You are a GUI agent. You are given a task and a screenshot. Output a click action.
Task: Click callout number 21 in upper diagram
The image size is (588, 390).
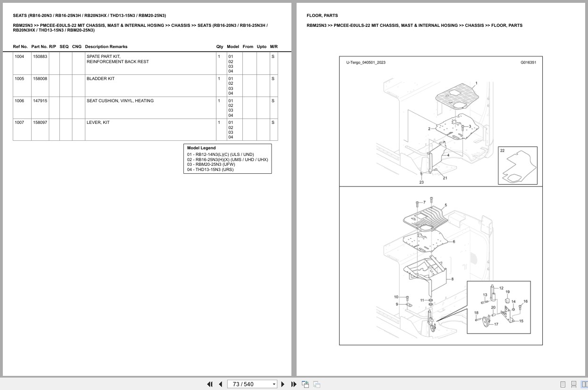click(445, 178)
